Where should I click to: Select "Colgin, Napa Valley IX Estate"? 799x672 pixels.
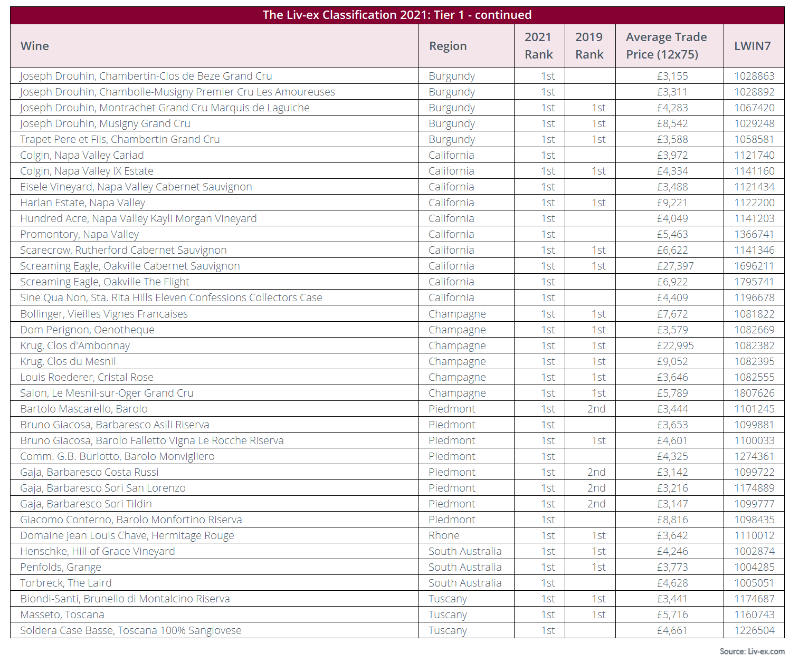pos(87,171)
